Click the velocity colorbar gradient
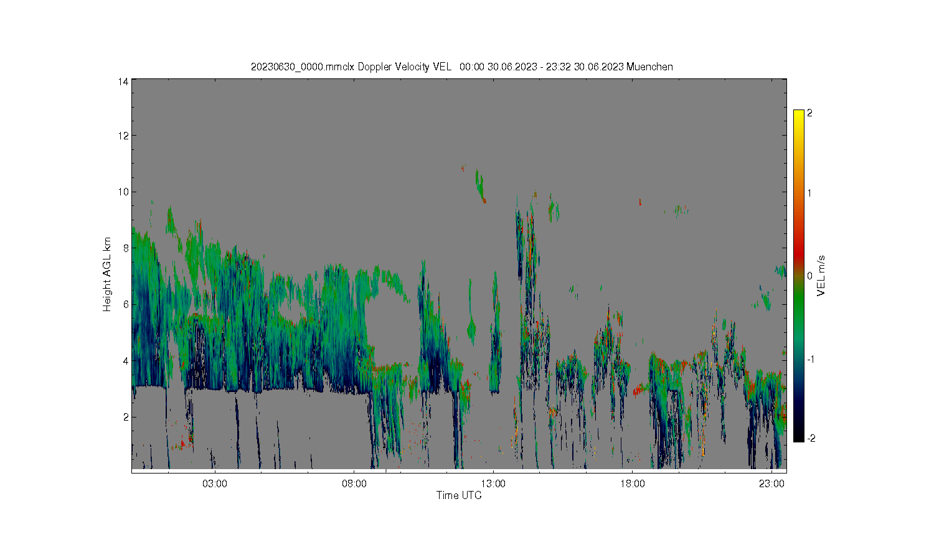Screen dimensions: 934x560 (798, 276)
